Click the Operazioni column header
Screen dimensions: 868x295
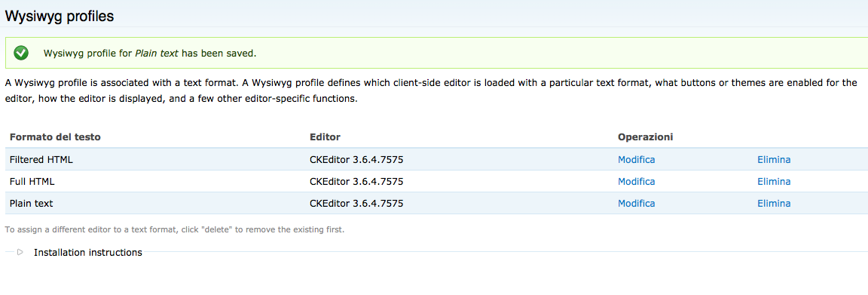[x=646, y=137]
